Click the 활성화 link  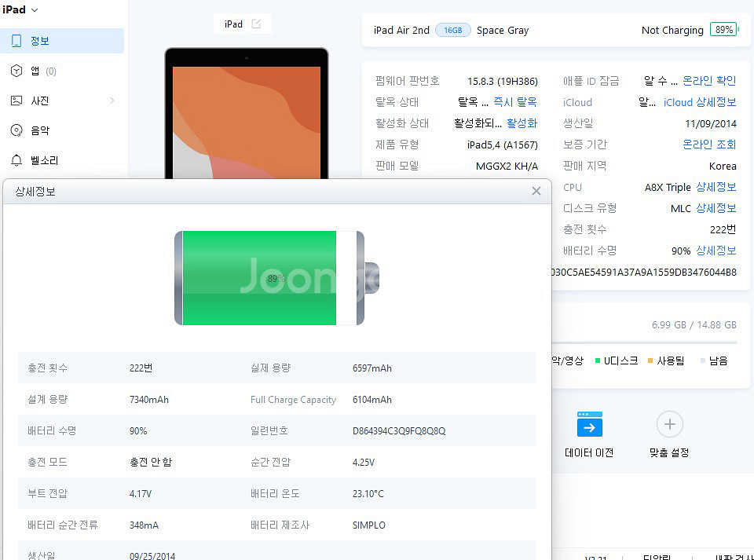coord(522,123)
